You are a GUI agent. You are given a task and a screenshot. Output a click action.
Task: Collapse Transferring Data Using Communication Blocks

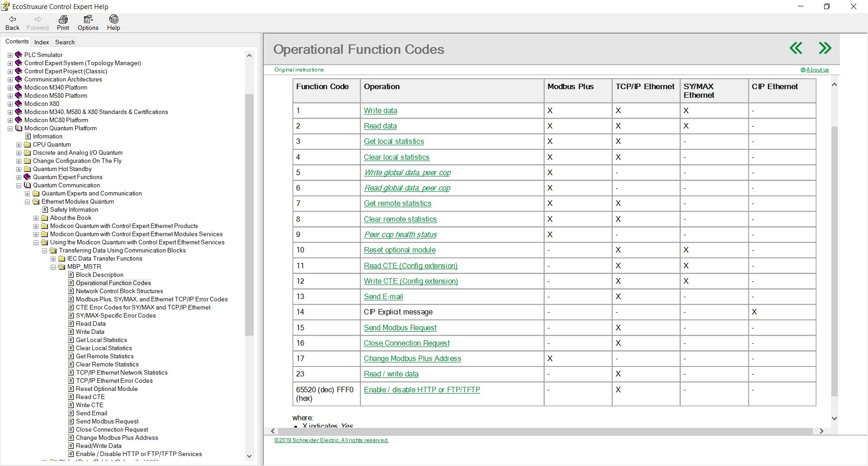pos(44,251)
